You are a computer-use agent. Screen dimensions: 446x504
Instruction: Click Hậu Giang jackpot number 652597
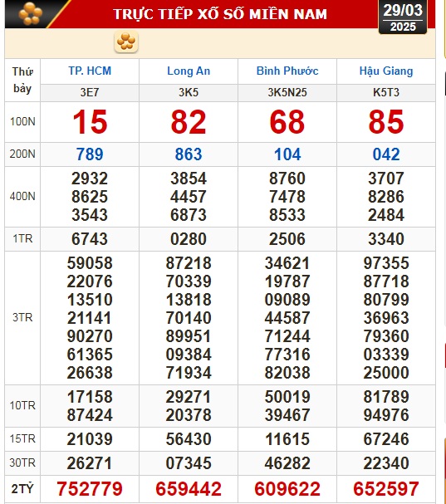pos(386,489)
